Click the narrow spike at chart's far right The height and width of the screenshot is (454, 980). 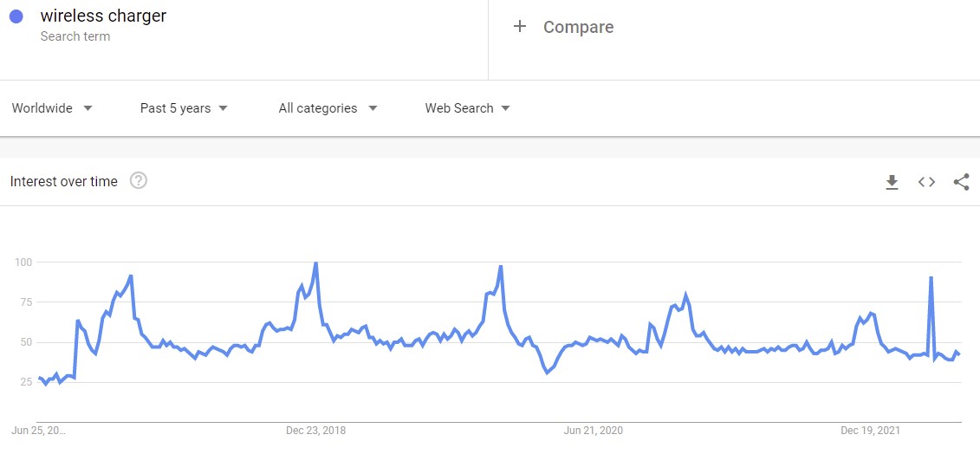pos(931,279)
